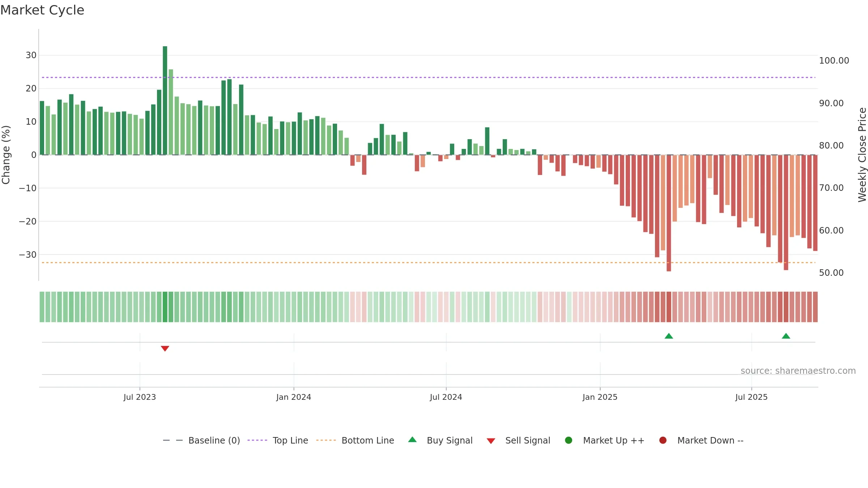The height and width of the screenshot is (488, 868).
Task: Click the Change (%) axis title
Action: point(6,155)
